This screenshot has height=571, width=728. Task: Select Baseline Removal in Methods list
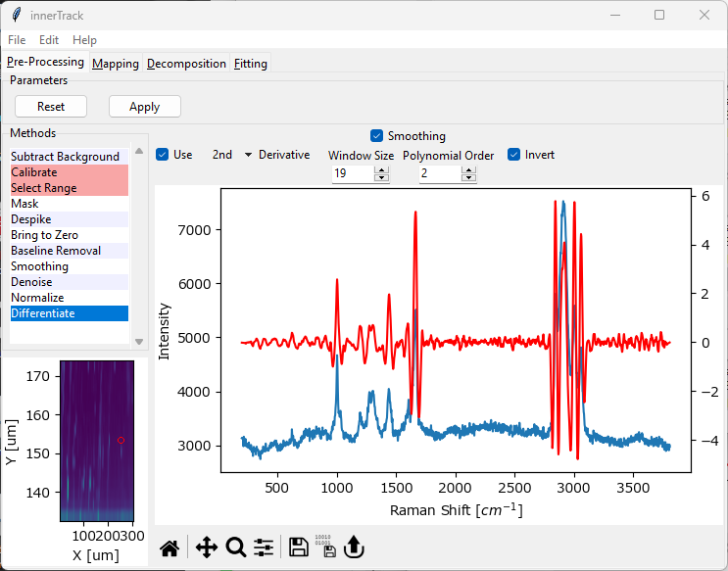point(56,251)
